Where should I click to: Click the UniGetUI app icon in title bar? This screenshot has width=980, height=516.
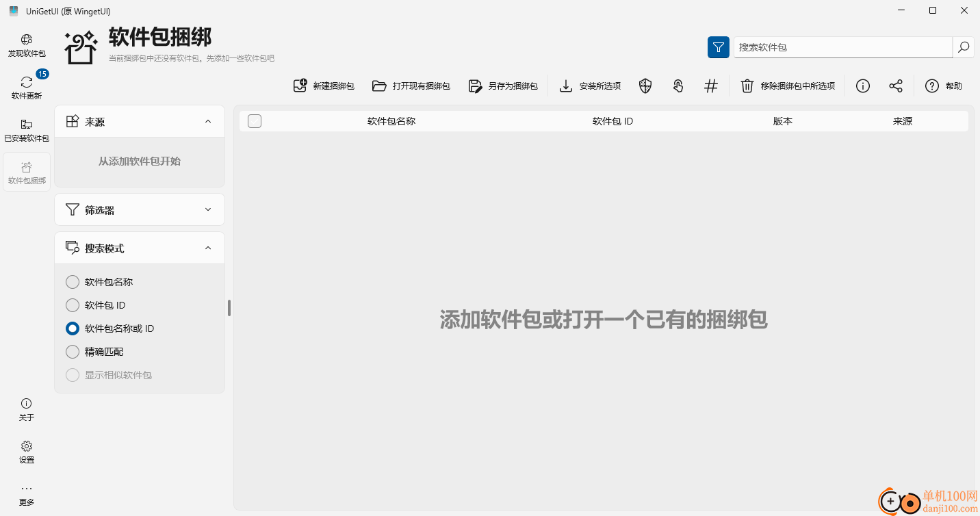(14, 11)
